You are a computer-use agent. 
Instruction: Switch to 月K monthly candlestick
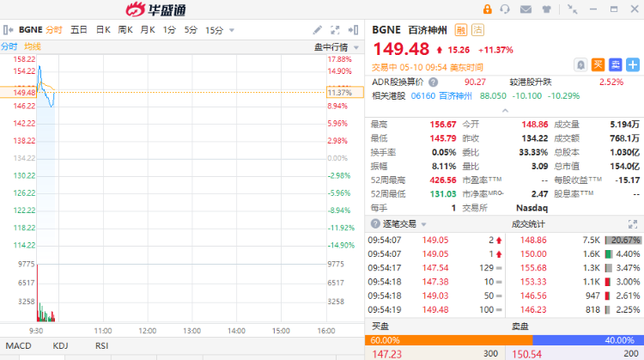pyautogui.click(x=148, y=29)
